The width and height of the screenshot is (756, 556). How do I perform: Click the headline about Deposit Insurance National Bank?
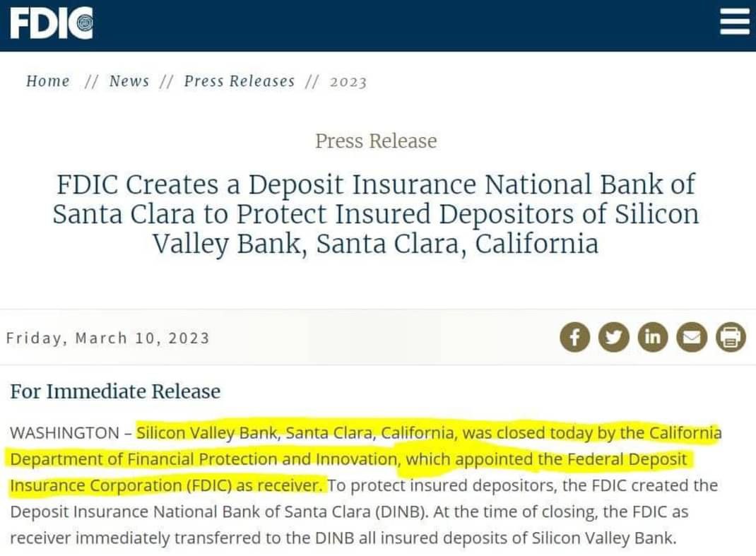coord(376,214)
